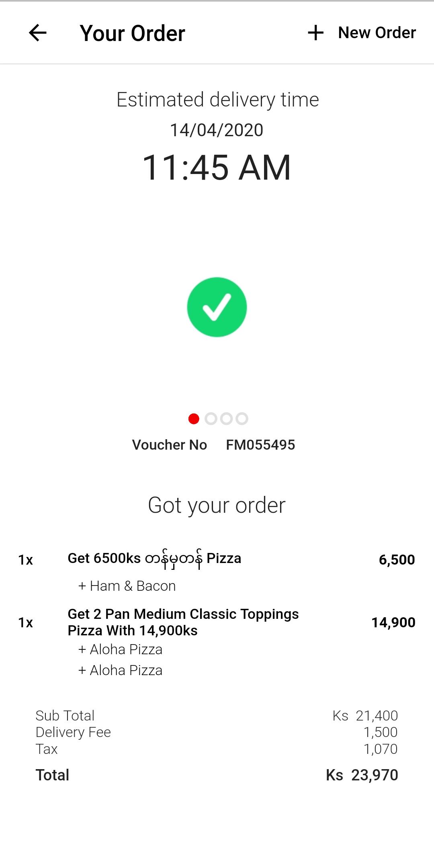Tap the Ham & Bacon add-on line
Image resolution: width=434 pixels, height=868 pixels.
tap(127, 586)
